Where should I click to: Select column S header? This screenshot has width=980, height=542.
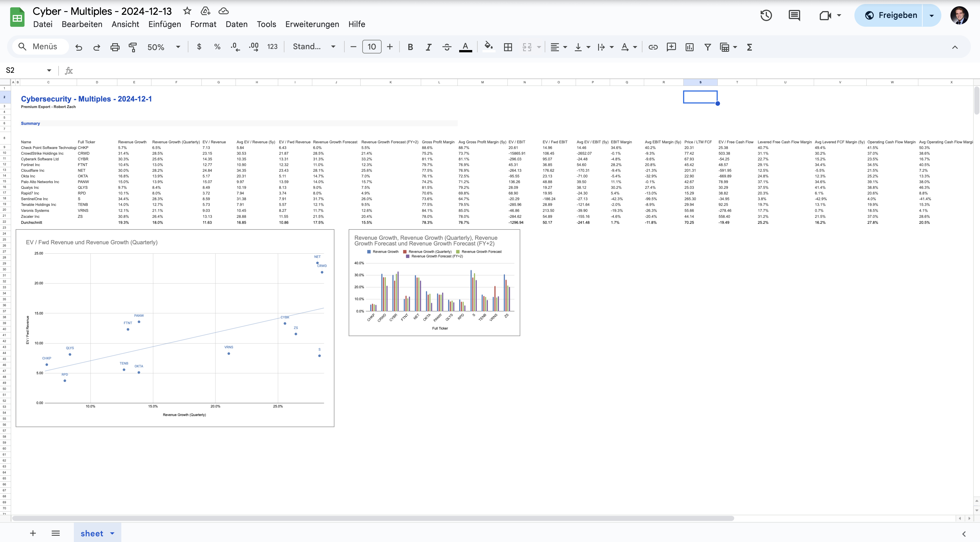700,82
